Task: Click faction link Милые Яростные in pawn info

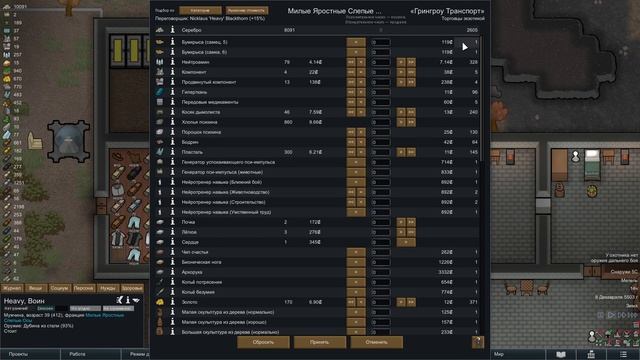Action: click(x=104, y=315)
